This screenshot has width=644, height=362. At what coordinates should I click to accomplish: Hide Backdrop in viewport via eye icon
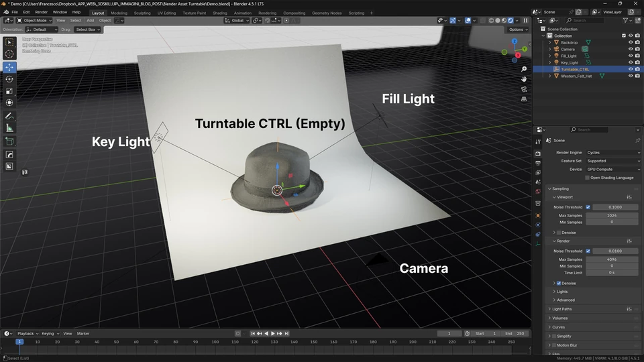click(631, 42)
